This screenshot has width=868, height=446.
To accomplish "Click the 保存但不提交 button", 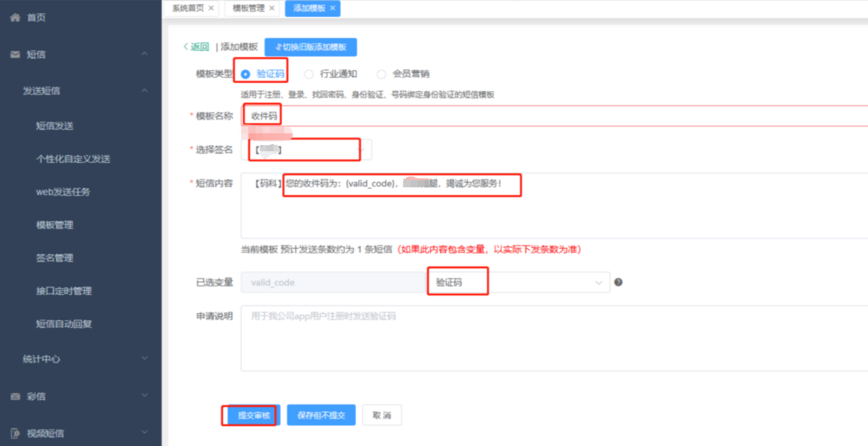I will pos(321,415).
